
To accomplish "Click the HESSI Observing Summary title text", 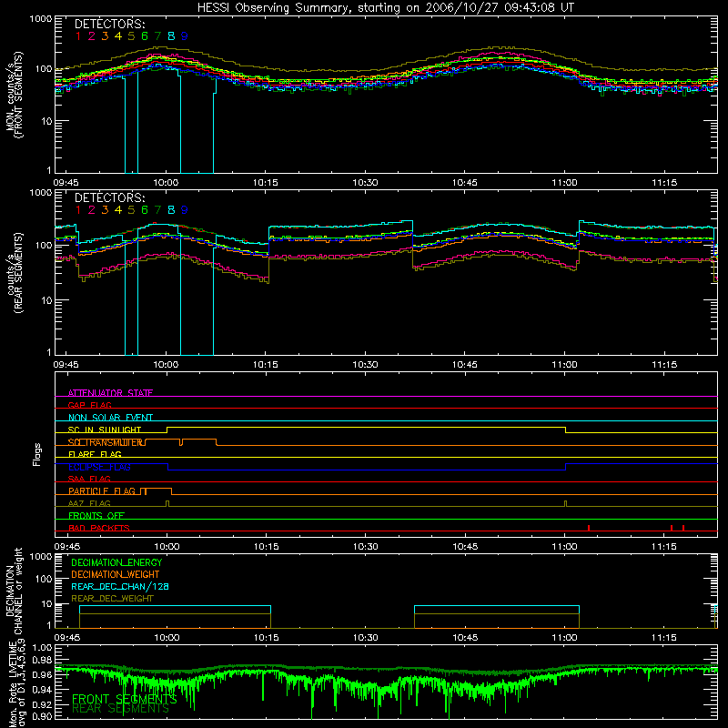I will coord(385,7).
